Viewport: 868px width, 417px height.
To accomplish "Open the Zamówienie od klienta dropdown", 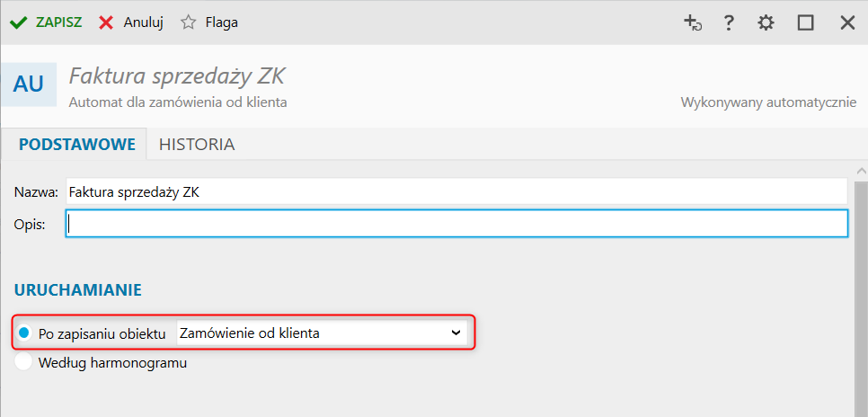I will [x=322, y=333].
